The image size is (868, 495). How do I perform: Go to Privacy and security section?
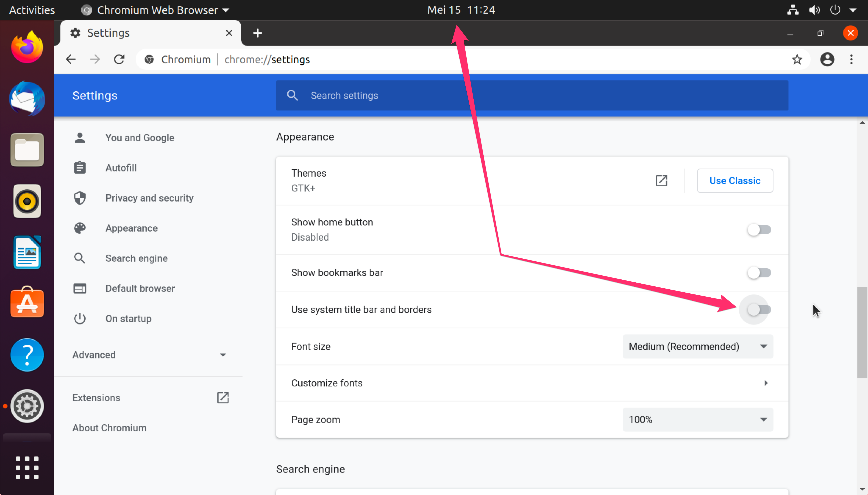[149, 198]
